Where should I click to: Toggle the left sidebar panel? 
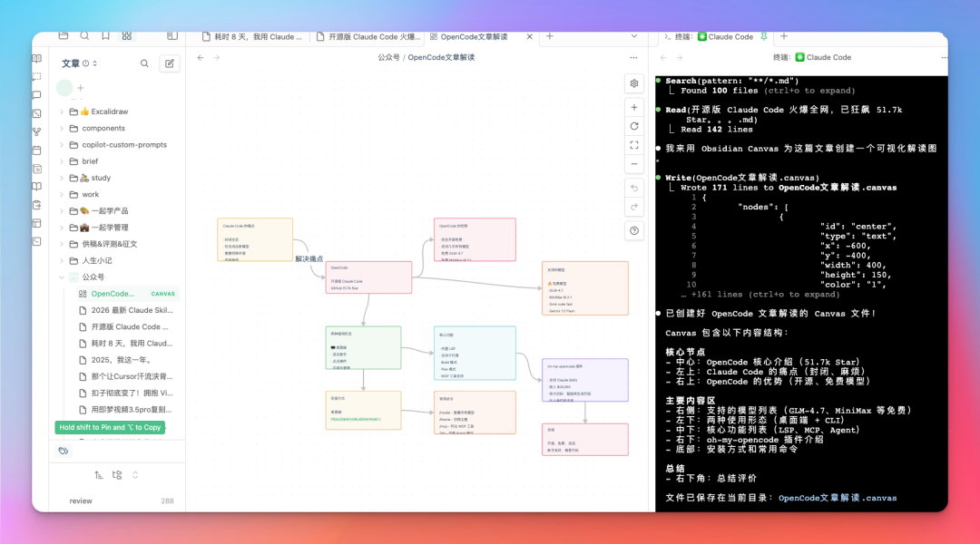(171, 36)
